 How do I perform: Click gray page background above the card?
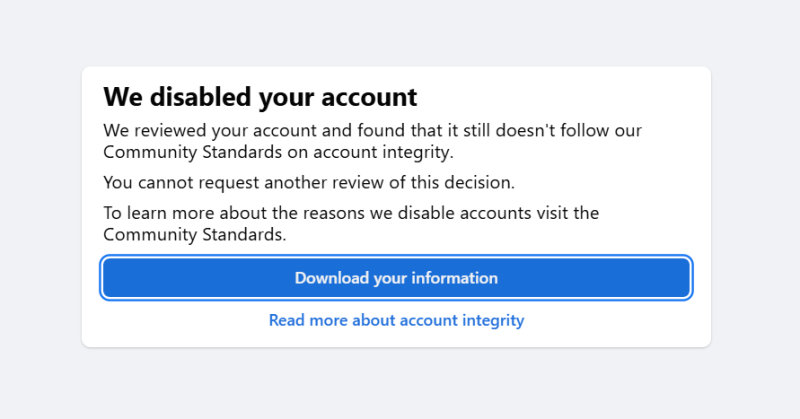click(396, 32)
